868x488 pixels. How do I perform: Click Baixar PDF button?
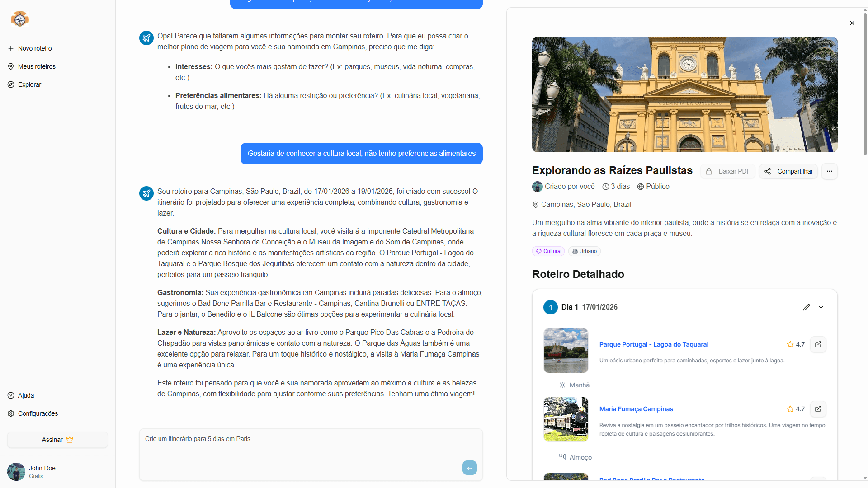click(728, 171)
